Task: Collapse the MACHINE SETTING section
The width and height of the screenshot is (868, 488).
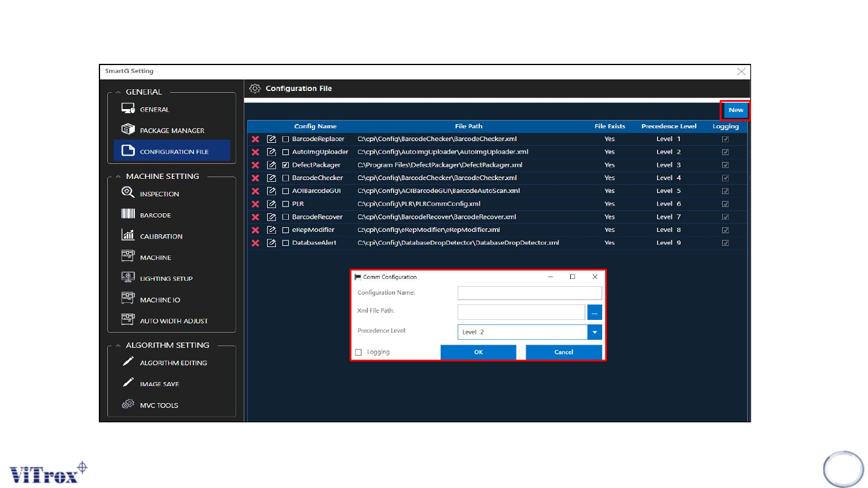Action: 118,177
